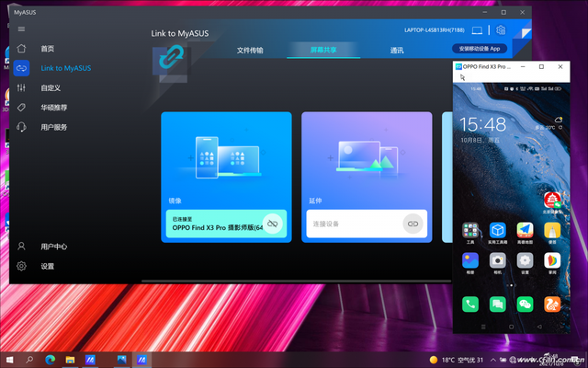Open the green Phone dialer app
This screenshot has height=368, width=588.
click(x=470, y=305)
